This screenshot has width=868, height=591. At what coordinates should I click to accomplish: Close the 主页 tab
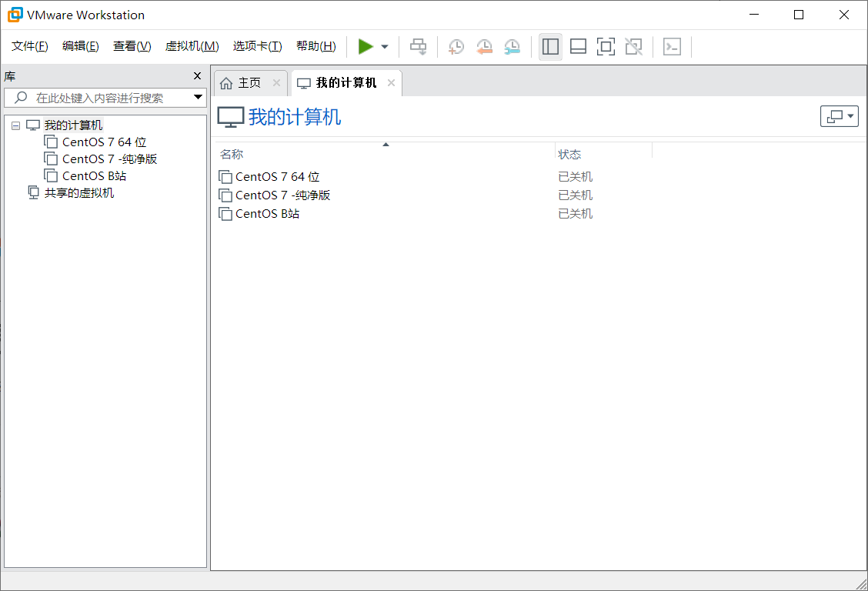(x=276, y=83)
